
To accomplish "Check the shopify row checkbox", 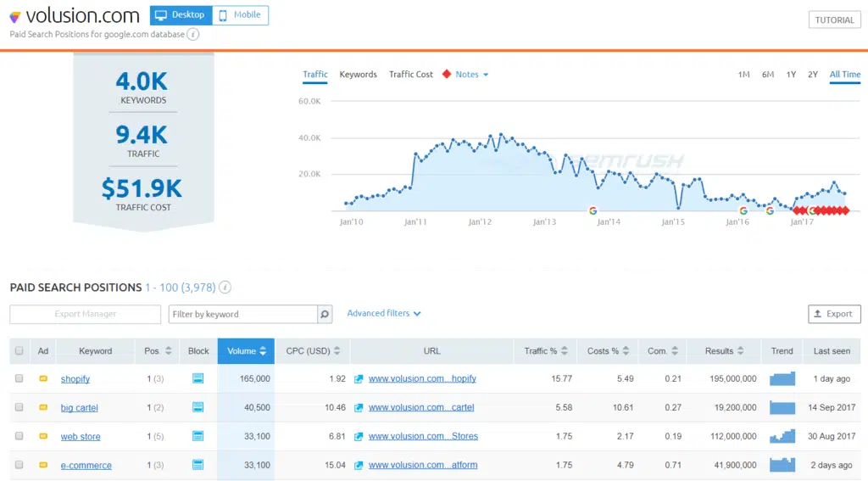I will pyautogui.click(x=19, y=378).
